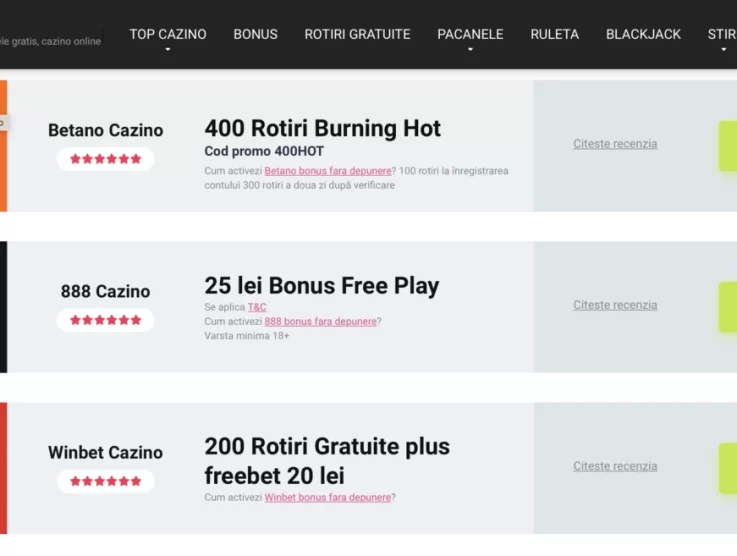Click green button in Winbet row
The width and height of the screenshot is (737, 556).
click(x=728, y=468)
